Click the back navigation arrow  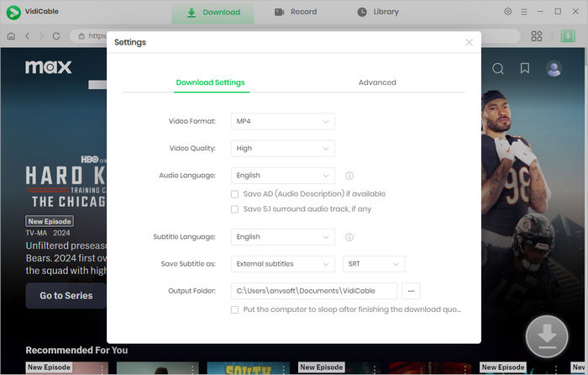coord(28,36)
